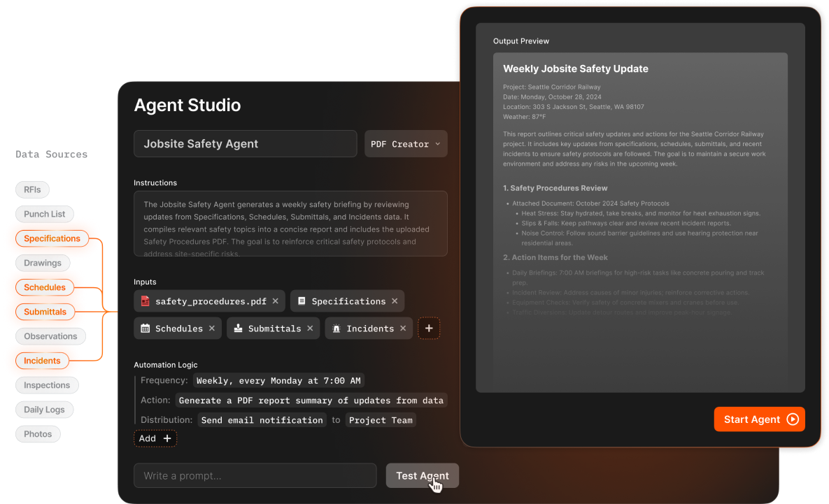Image resolution: width=829 pixels, height=504 pixels.
Task: Click Add + under Automation Logic
Action: click(x=155, y=438)
